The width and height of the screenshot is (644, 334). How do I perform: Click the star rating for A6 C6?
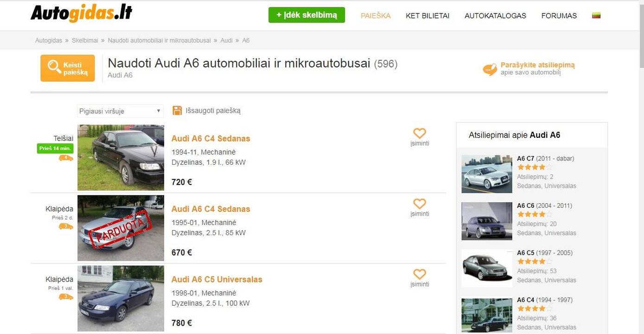point(535,214)
